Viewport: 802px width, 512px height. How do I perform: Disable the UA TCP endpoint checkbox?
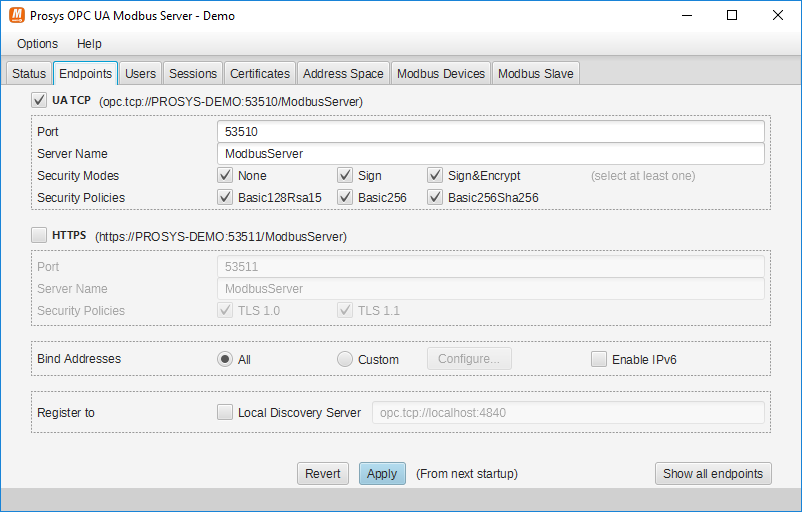point(39,100)
